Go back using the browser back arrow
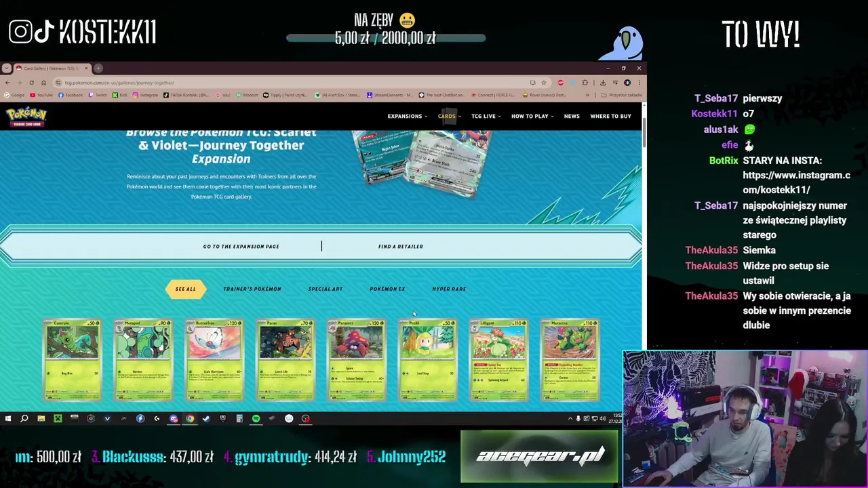 [7, 83]
